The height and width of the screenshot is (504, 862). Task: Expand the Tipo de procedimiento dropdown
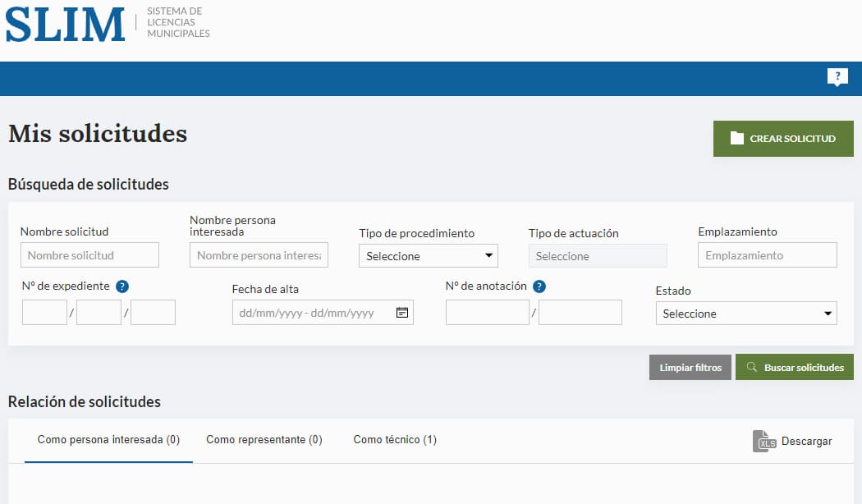429,256
